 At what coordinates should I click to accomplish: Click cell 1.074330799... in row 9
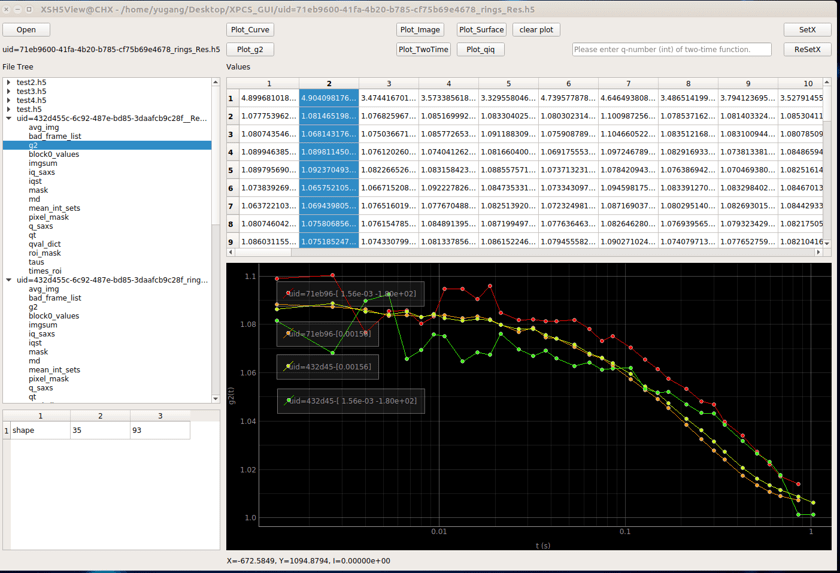[389, 242]
